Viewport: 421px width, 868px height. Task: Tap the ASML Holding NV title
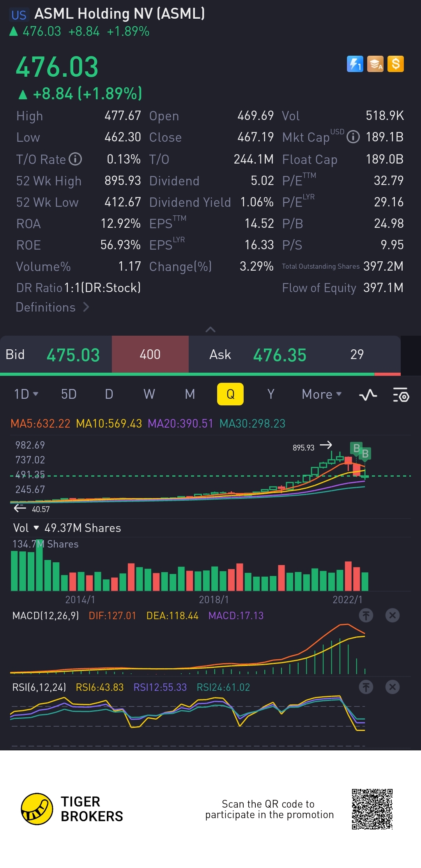click(120, 14)
